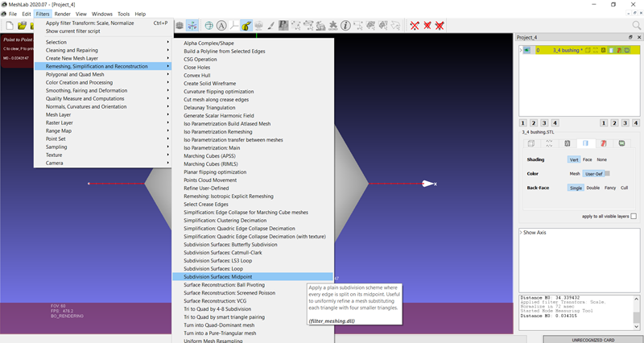Open the File menu
Viewport: 644px width, 343px height.
[13, 14]
